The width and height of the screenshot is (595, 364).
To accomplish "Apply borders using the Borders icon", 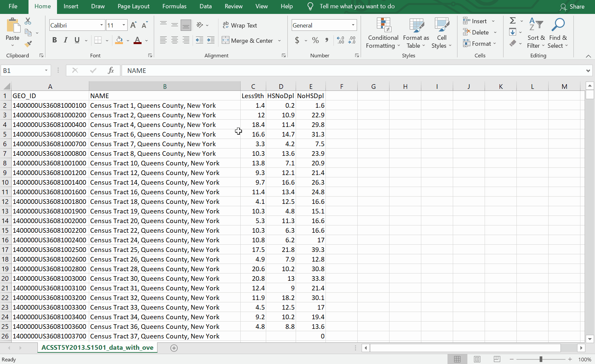I will pyautogui.click(x=98, y=40).
